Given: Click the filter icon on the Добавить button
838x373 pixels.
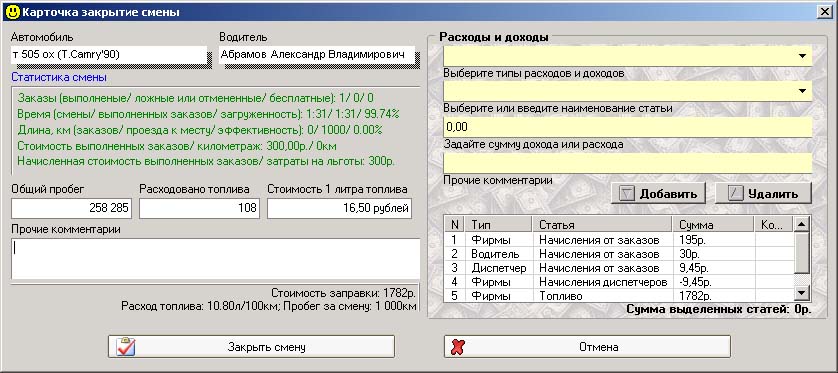Looking at the screenshot, I should (626, 193).
